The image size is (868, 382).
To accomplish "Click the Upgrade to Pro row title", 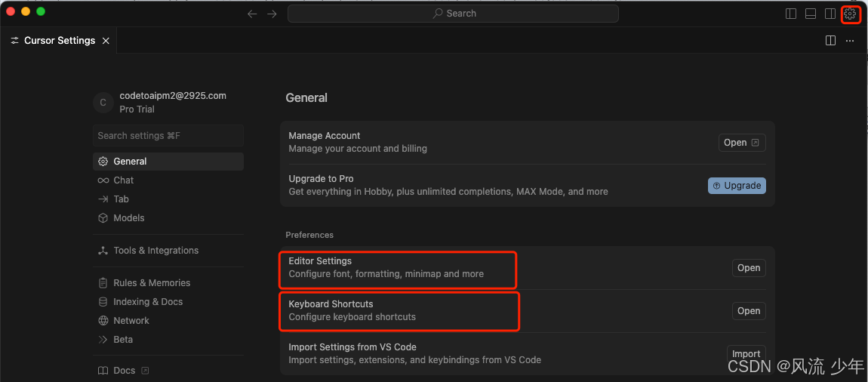I will [321, 179].
